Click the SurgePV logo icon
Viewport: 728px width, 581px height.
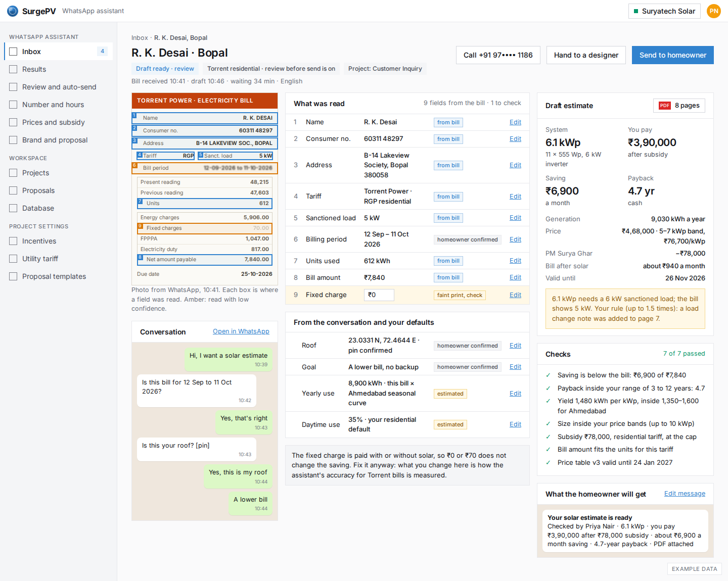click(x=13, y=11)
